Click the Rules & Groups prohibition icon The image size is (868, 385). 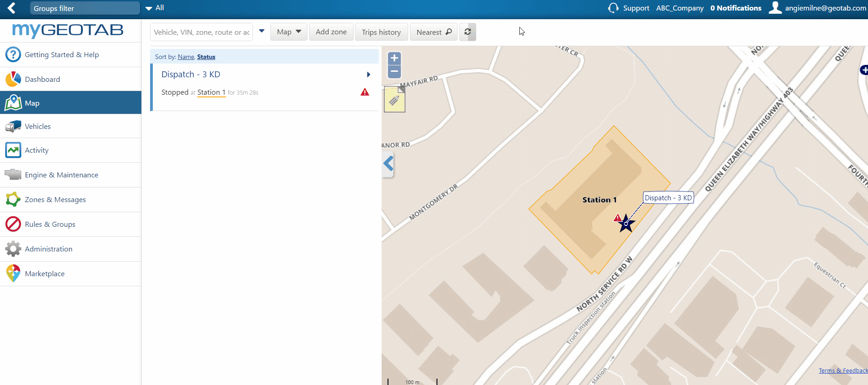(13, 224)
